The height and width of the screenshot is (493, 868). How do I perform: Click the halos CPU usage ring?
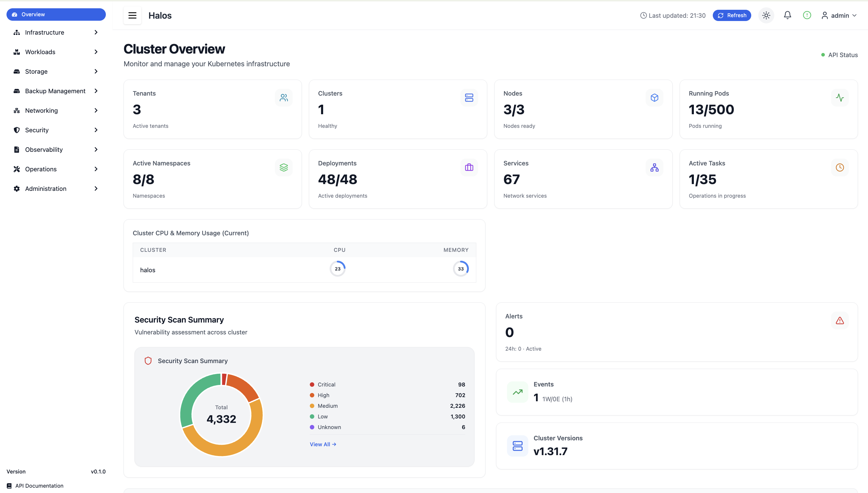pyautogui.click(x=337, y=268)
